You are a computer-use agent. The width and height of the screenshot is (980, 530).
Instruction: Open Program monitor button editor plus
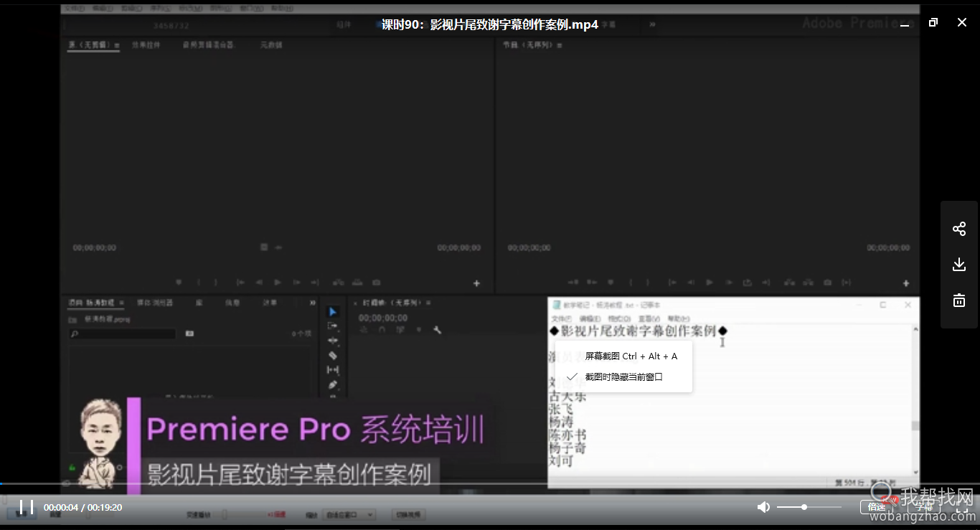906,283
